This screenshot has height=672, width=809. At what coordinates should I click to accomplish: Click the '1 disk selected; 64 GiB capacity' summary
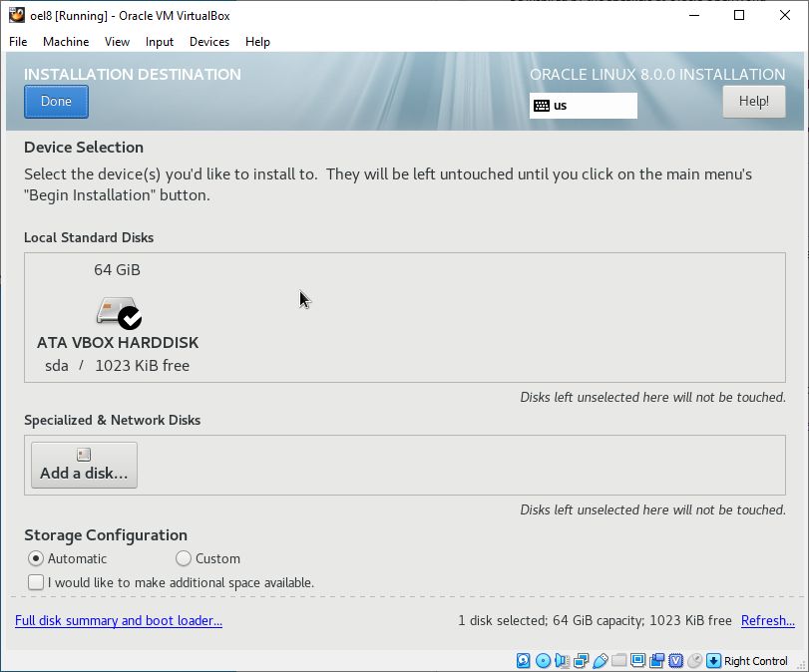551,620
